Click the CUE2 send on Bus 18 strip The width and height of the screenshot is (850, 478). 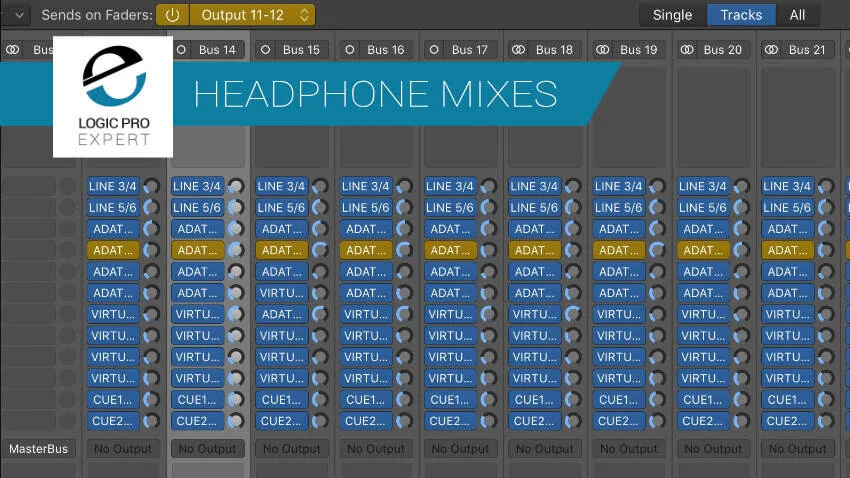535,421
